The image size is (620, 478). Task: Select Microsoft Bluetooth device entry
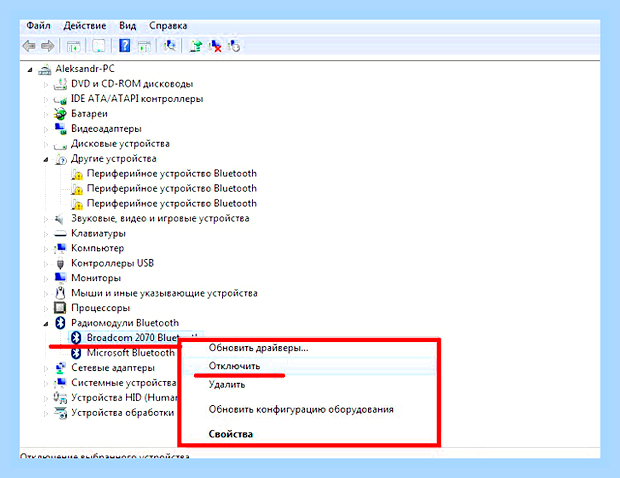pos(130,353)
